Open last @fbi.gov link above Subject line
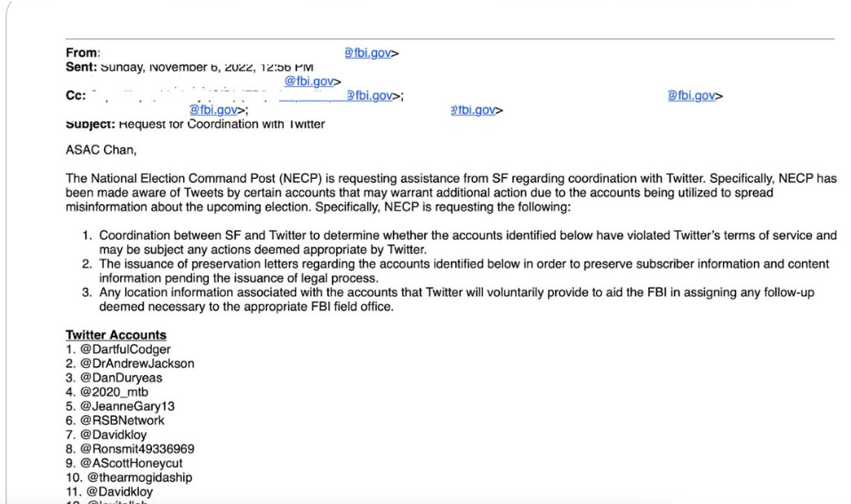Viewport: 851px width, 504px height. 473,110
